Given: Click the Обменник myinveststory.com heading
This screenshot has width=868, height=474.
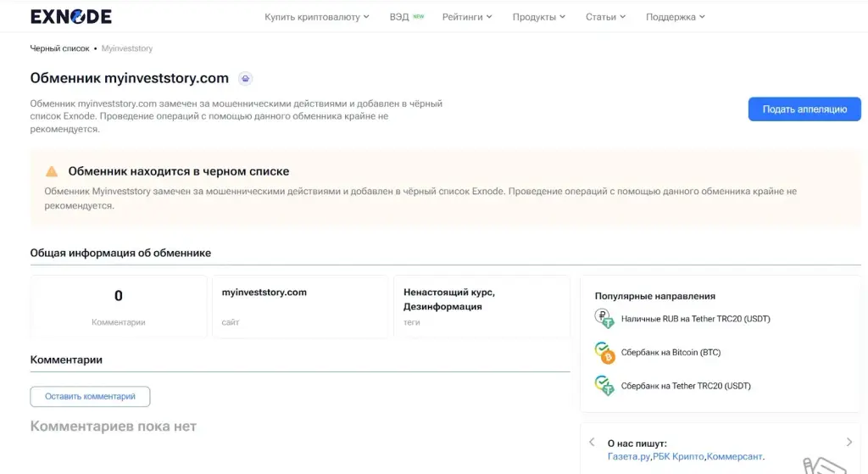Looking at the screenshot, I should pos(129,78).
